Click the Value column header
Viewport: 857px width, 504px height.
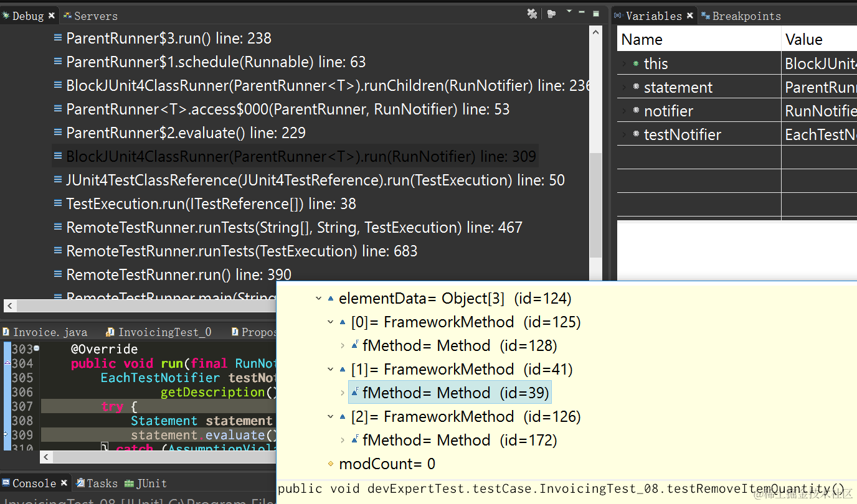[819, 40]
